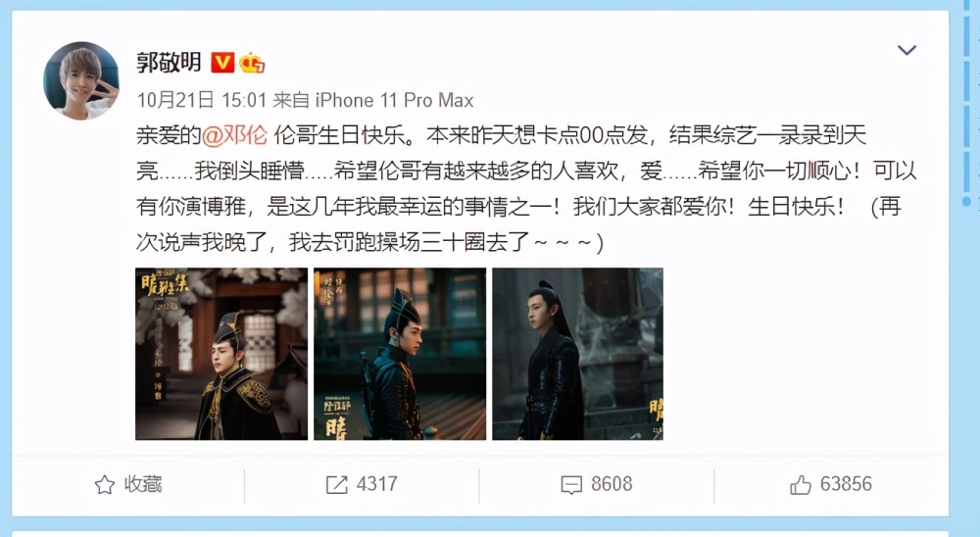The width and height of the screenshot is (980, 537).
Task: Click the star favorite icon
Action: tap(105, 484)
